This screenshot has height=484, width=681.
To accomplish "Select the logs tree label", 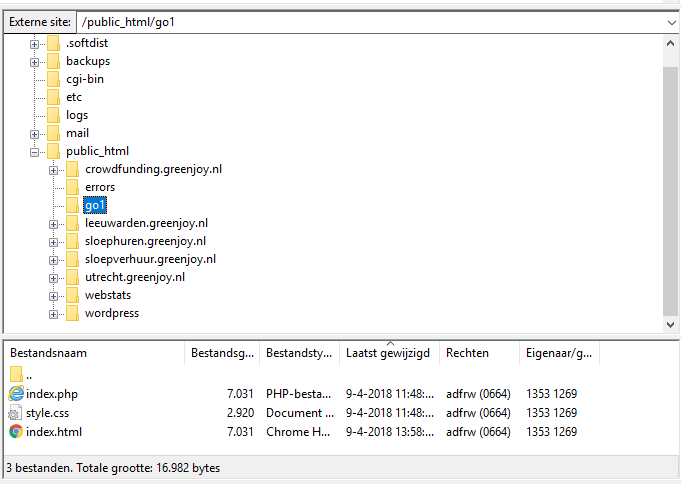I will tap(77, 115).
